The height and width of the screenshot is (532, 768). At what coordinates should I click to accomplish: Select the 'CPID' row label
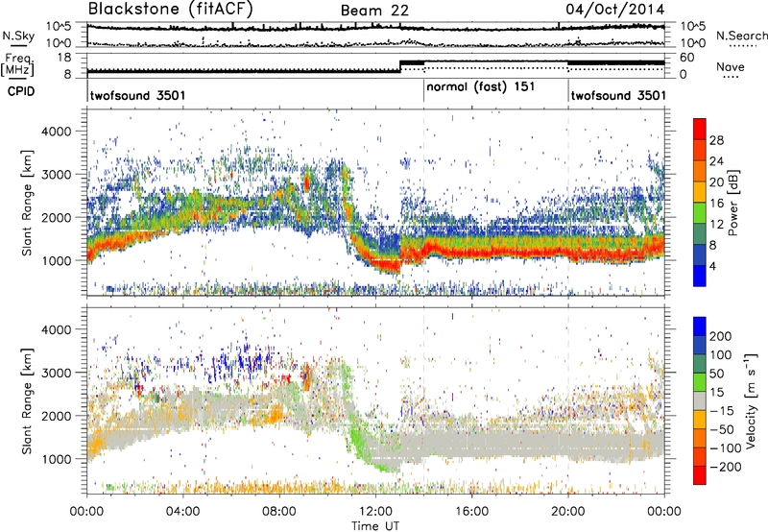(21, 91)
